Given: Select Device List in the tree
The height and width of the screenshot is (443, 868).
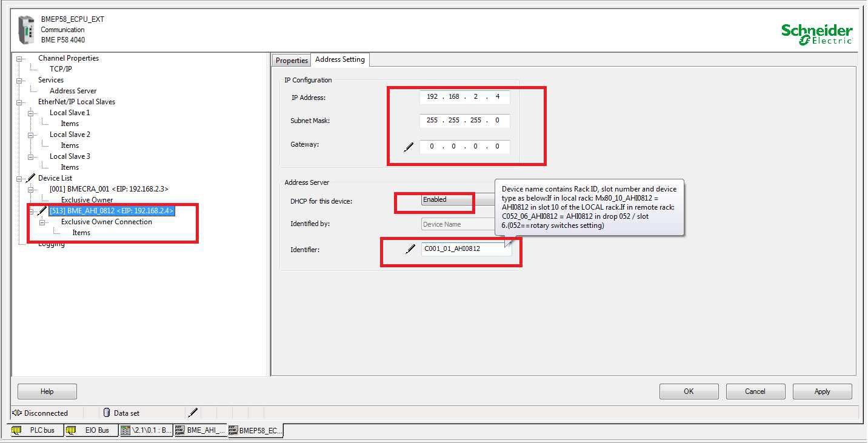Looking at the screenshot, I should pos(55,178).
